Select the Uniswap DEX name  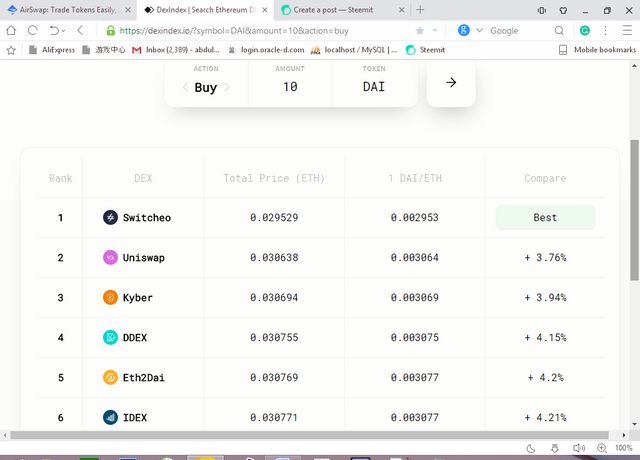click(x=144, y=258)
